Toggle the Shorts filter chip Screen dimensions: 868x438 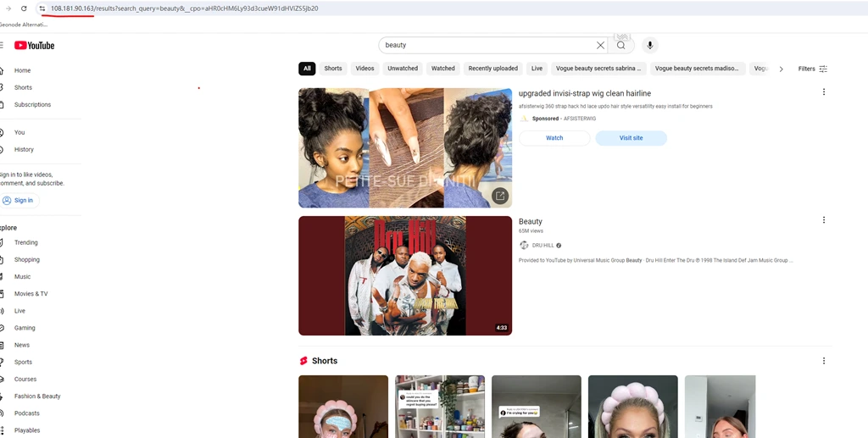pyautogui.click(x=333, y=69)
